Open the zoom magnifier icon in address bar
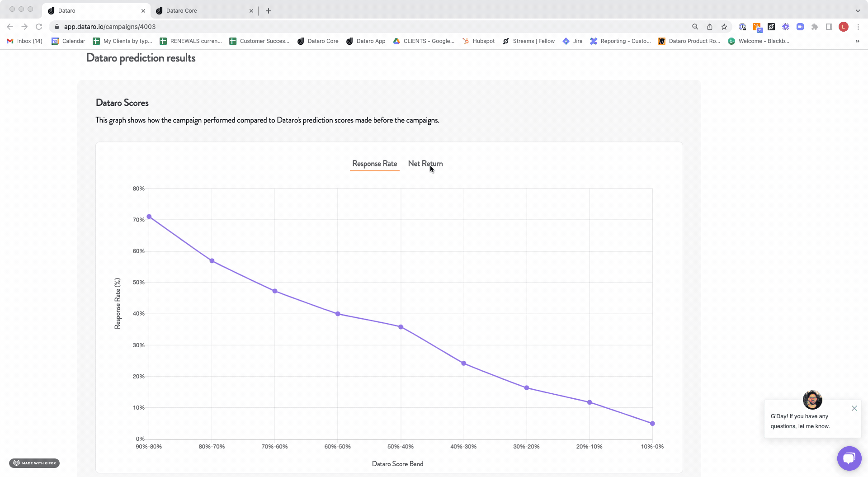The width and height of the screenshot is (868, 477). [695, 27]
